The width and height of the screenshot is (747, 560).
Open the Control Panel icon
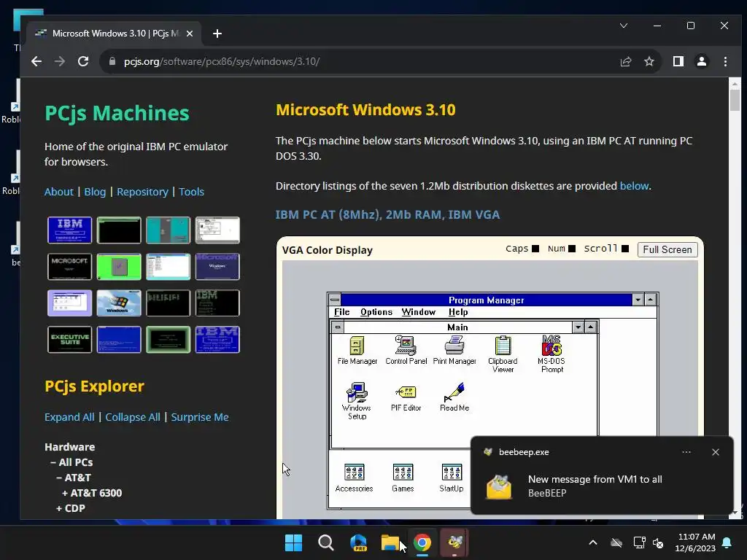point(406,351)
